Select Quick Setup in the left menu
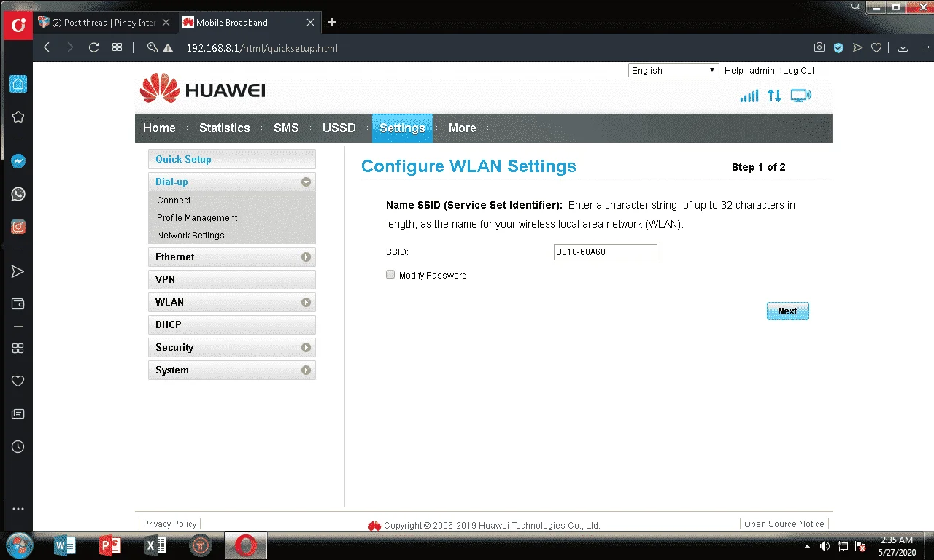This screenshot has height=560, width=934. click(232, 159)
